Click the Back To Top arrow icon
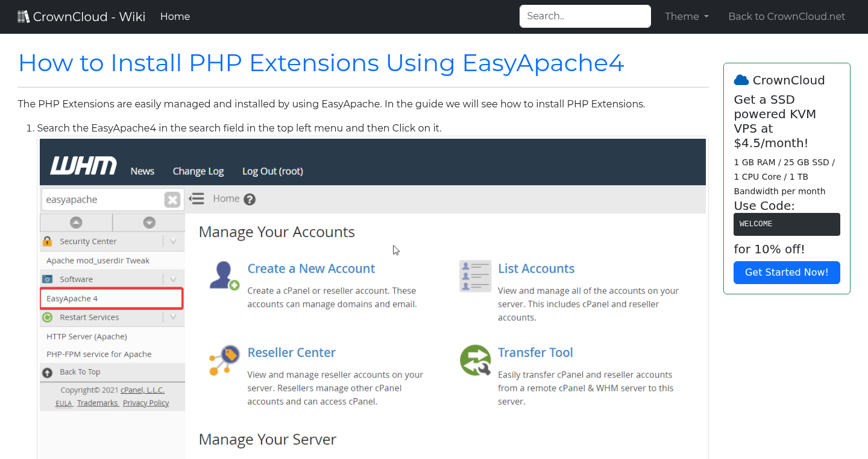Screen dimensions: 868x459 47,372
